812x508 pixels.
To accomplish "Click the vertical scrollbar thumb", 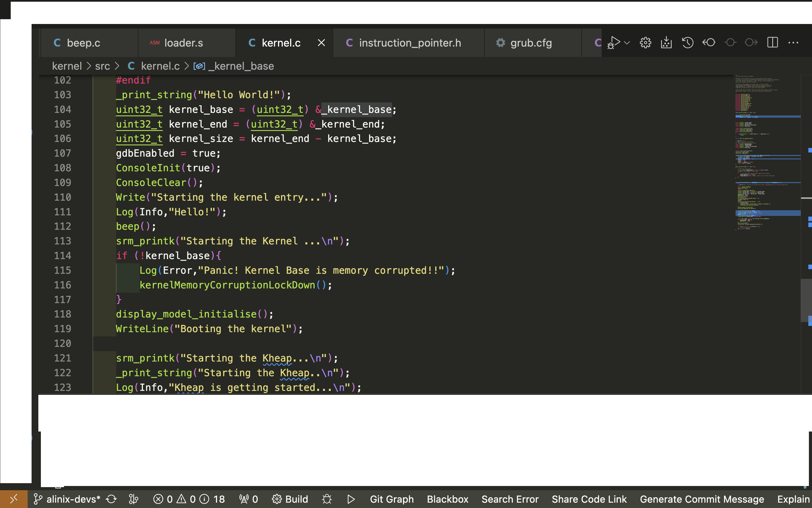I will (x=806, y=300).
